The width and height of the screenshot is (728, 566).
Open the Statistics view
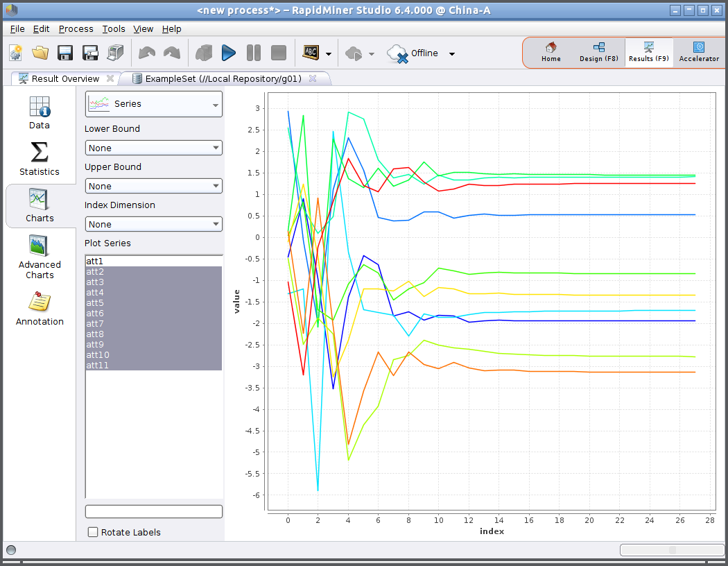40,160
